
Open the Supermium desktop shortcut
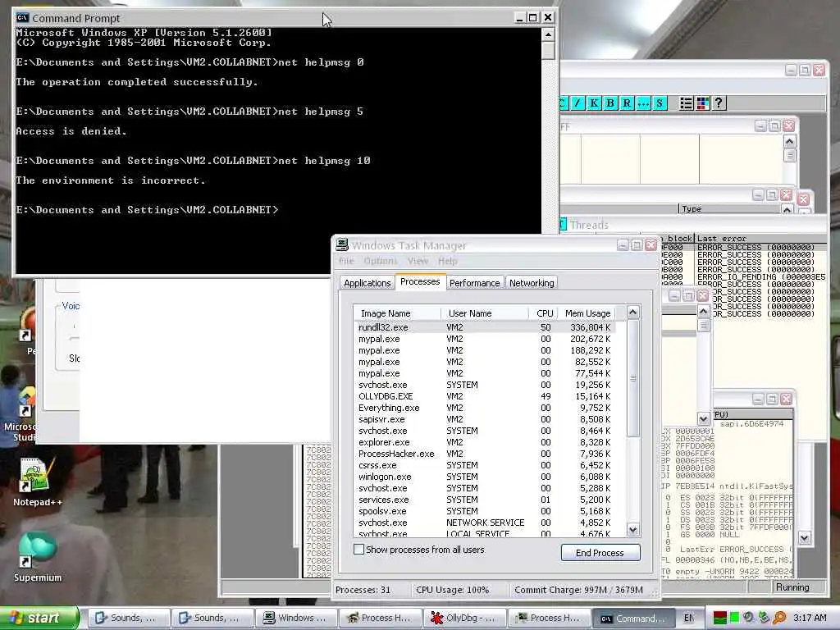(x=37, y=555)
